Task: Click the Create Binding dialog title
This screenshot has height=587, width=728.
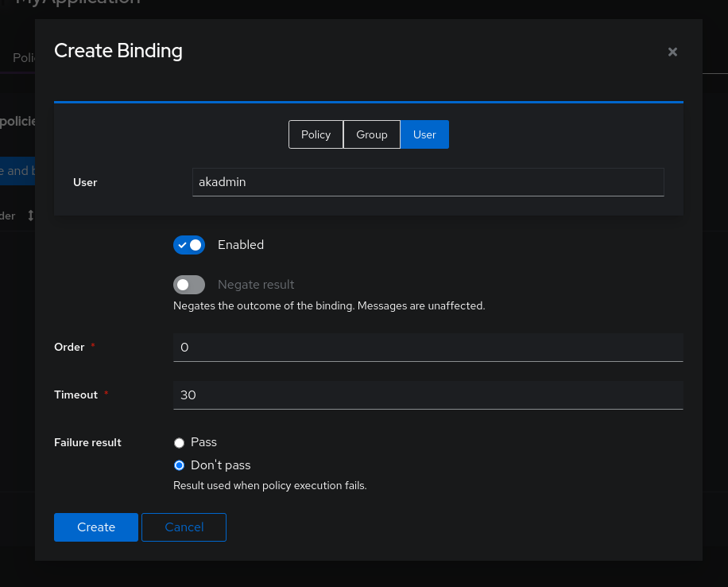Action: click(118, 51)
